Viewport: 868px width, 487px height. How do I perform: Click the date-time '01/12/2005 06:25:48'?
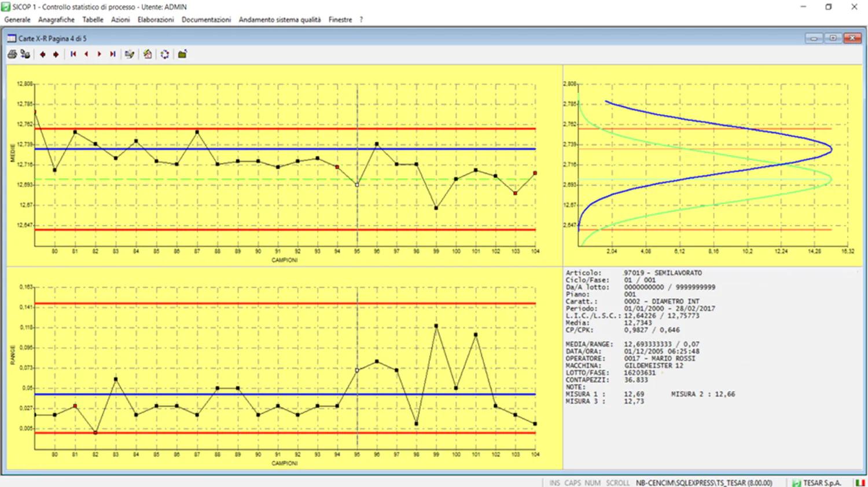coord(661,351)
